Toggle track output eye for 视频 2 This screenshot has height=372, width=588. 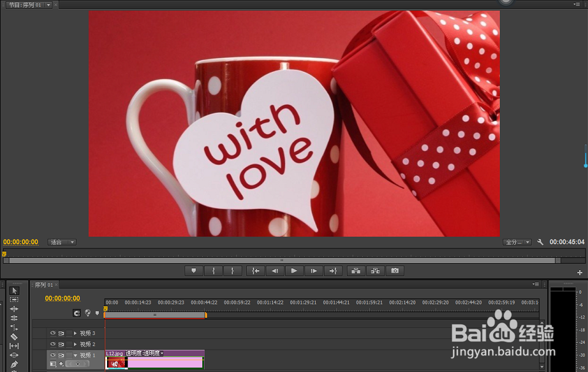coord(53,344)
